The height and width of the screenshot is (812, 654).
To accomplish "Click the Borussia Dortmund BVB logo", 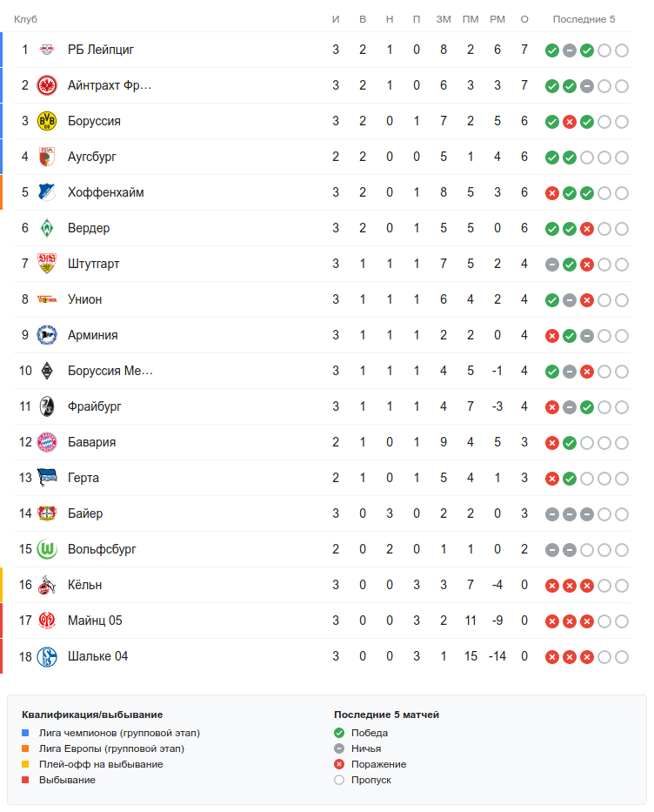I will (46, 121).
